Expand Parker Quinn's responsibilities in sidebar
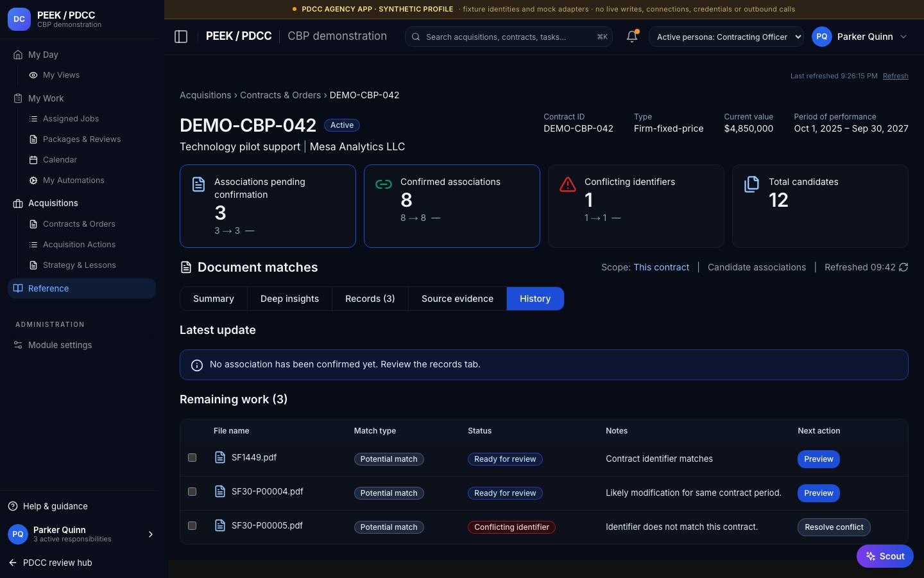Viewport: 924px width, 578px height. (x=151, y=534)
